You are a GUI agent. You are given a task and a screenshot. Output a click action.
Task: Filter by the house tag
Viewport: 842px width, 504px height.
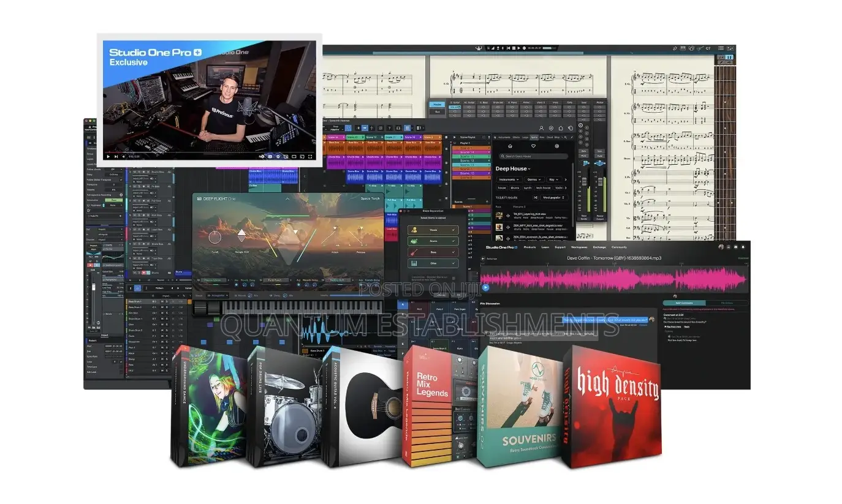(502, 188)
